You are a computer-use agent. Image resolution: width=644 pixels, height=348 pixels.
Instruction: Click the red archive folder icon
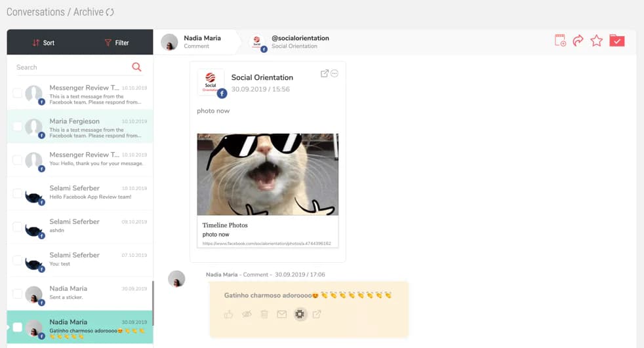point(617,40)
